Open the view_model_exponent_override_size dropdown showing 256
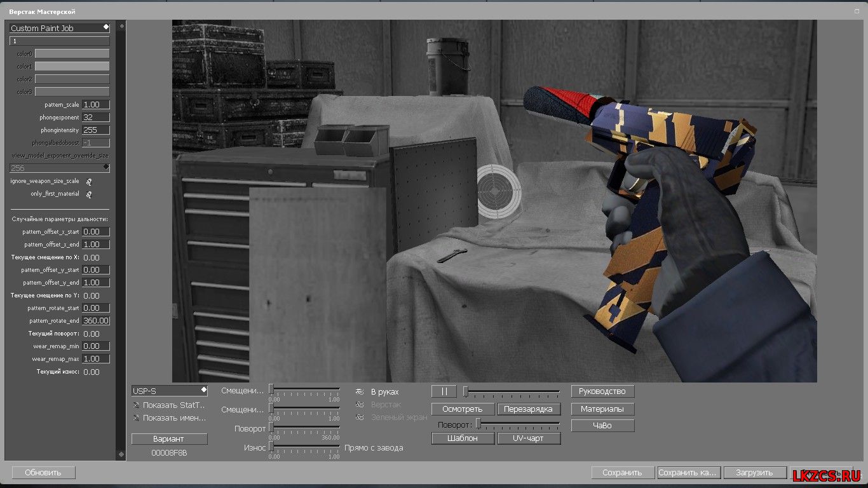 pyautogui.click(x=59, y=168)
